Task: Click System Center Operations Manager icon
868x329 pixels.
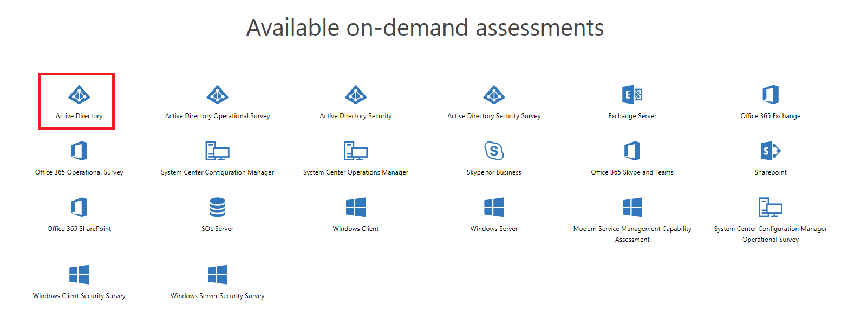Action: point(356,151)
